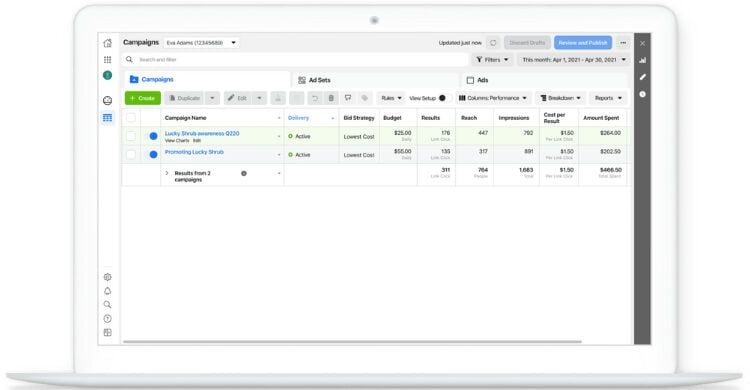Open the three-dot more options button
Viewport: 750px width, 390px height.
(623, 43)
